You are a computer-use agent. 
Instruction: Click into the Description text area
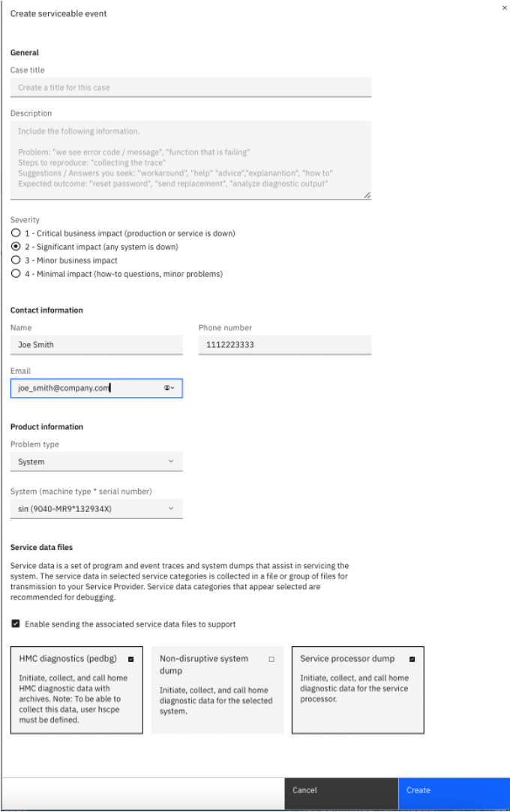click(x=190, y=160)
